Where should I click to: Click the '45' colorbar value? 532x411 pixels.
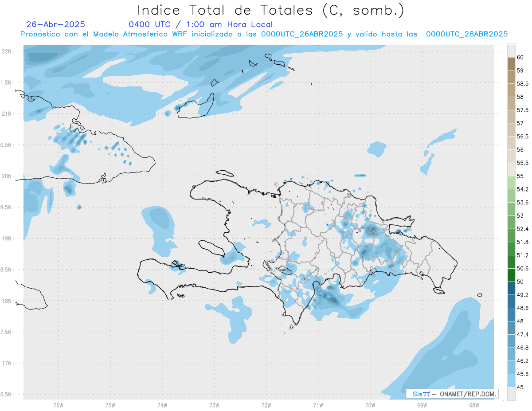pos(520,387)
